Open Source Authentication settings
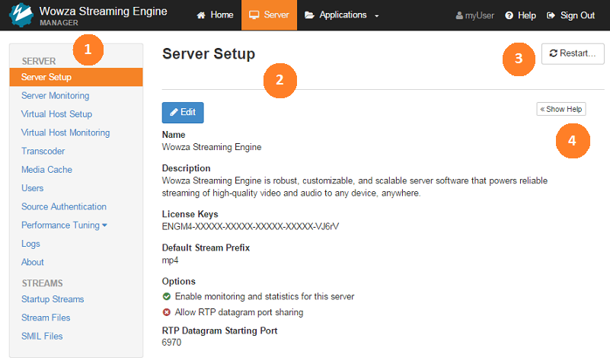 pyautogui.click(x=64, y=206)
